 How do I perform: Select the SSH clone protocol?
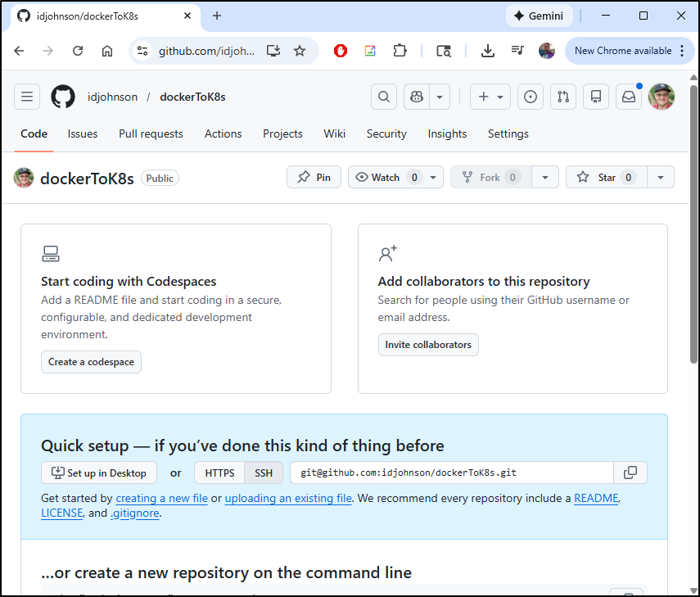point(264,473)
